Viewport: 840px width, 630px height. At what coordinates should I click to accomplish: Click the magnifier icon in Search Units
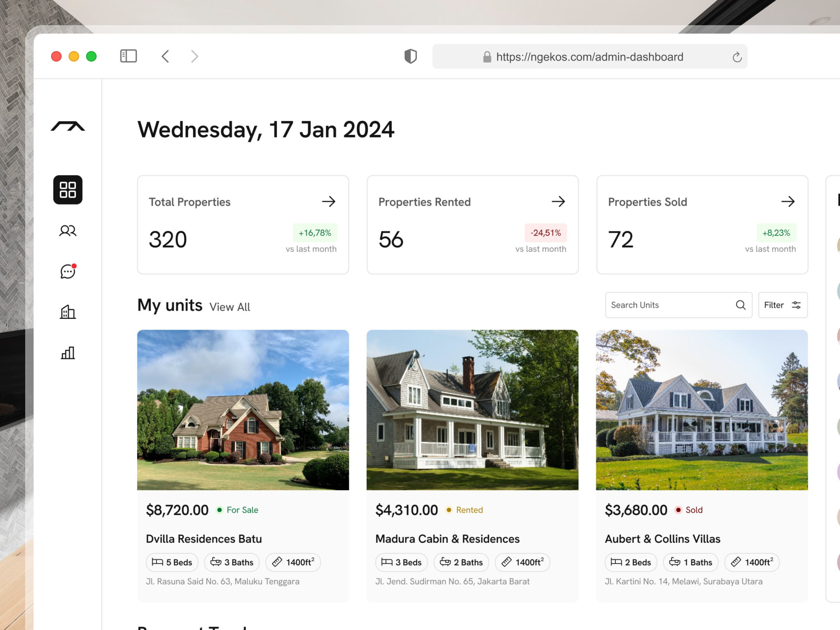point(740,305)
